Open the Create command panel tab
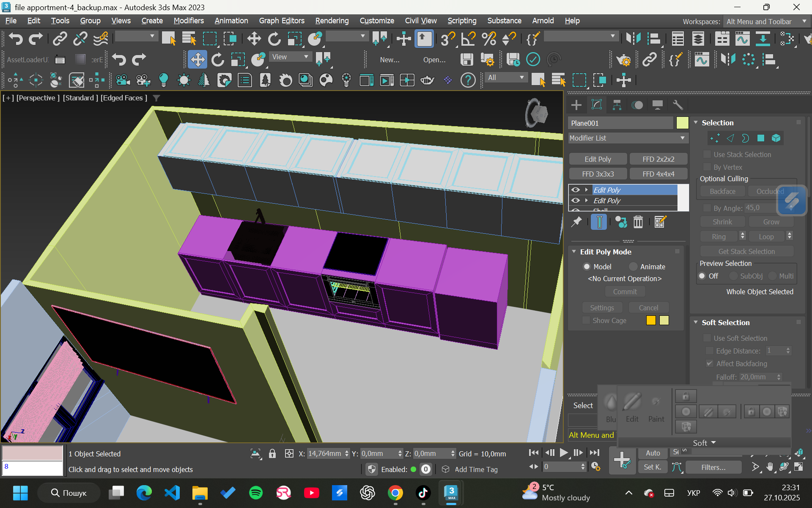The image size is (812, 508). [576, 105]
